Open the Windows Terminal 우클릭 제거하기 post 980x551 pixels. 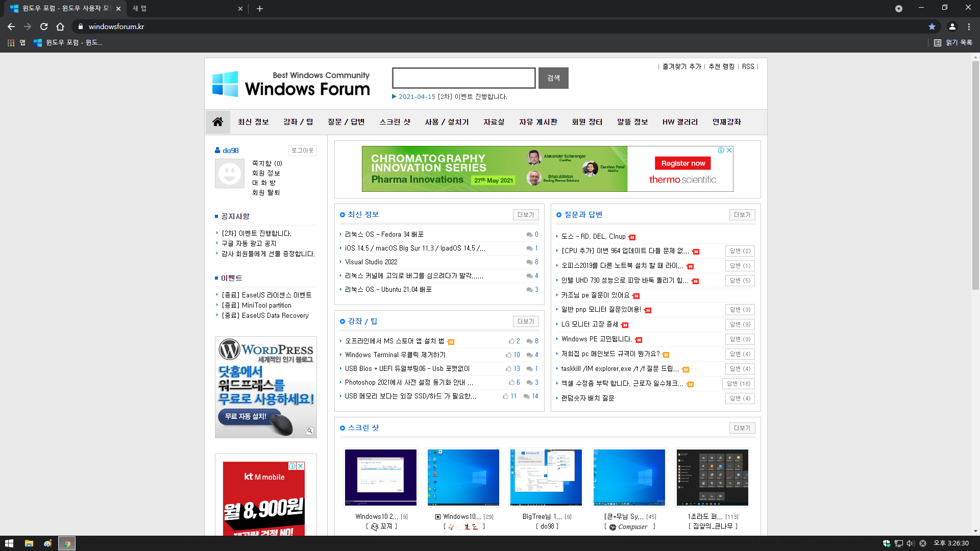click(395, 355)
